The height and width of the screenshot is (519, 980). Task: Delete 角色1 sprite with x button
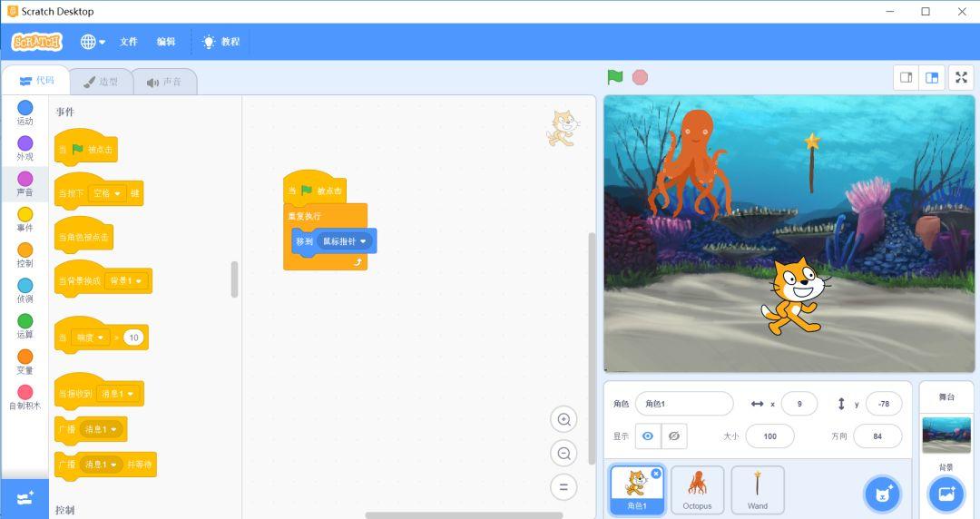(x=656, y=474)
